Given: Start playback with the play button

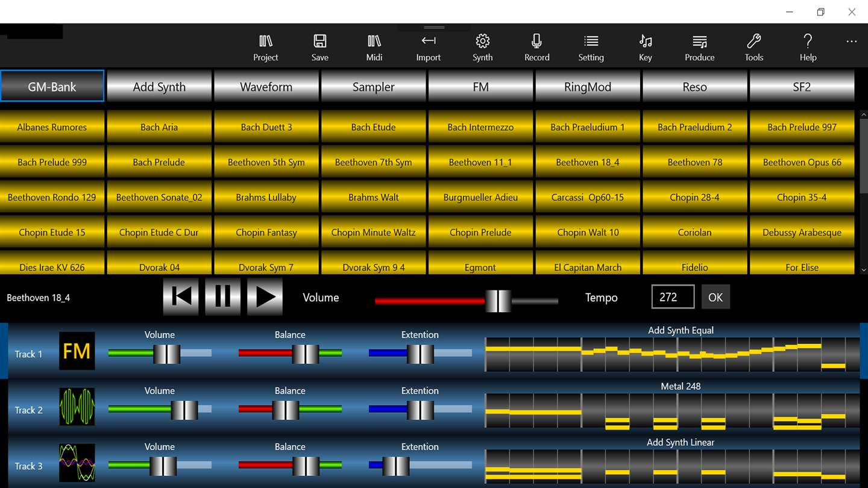Looking at the screenshot, I should tap(265, 296).
